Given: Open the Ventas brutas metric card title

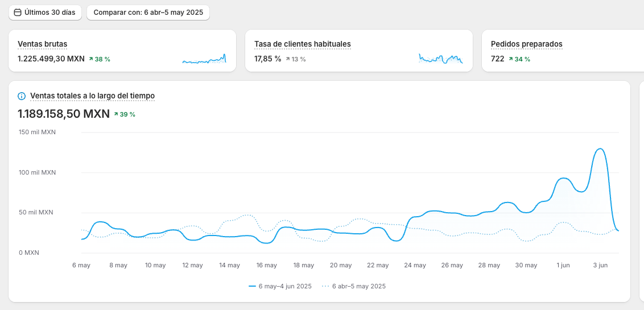Looking at the screenshot, I should tap(43, 44).
